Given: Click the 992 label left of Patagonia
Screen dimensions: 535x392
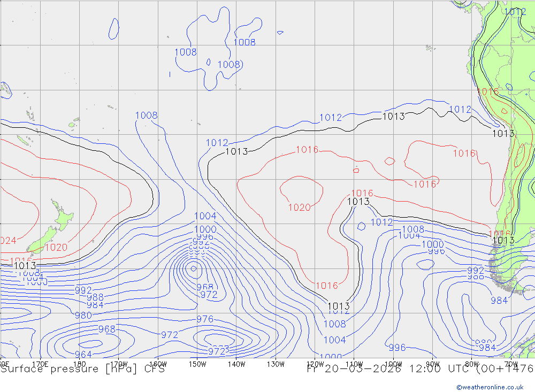Looking at the screenshot, I should [476, 271].
